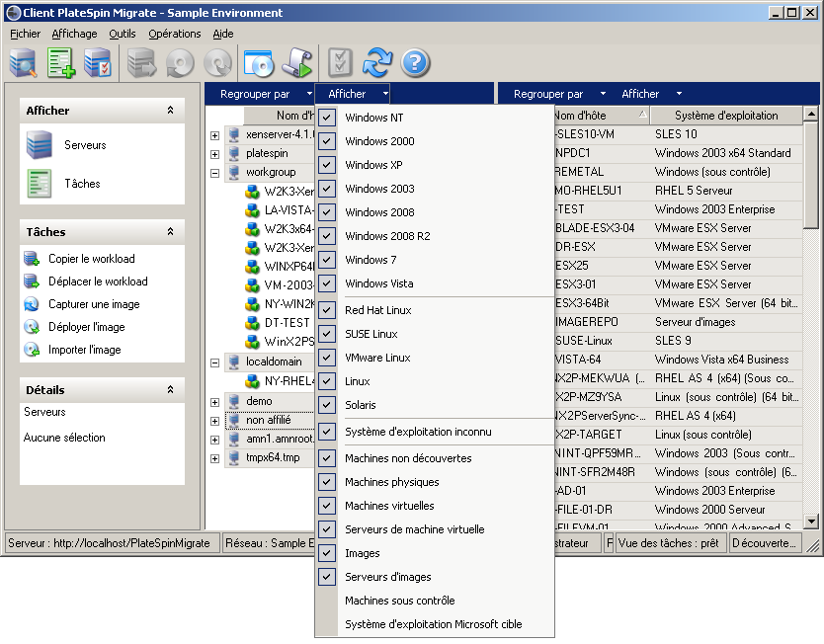Click the Tâches icon in Afficher panel
This screenshot has width=824, height=644.
point(40,184)
